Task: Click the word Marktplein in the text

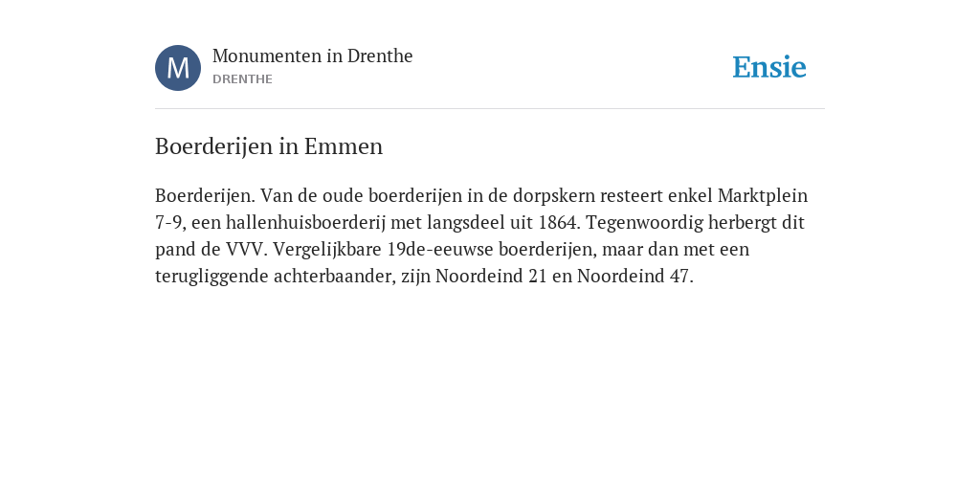Action: [x=763, y=195]
